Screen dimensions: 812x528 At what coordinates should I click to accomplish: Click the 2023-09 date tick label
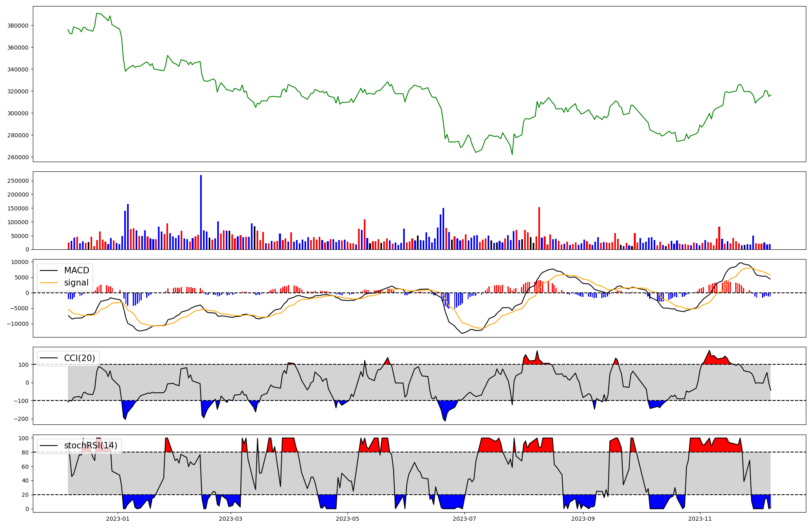pos(583,519)
